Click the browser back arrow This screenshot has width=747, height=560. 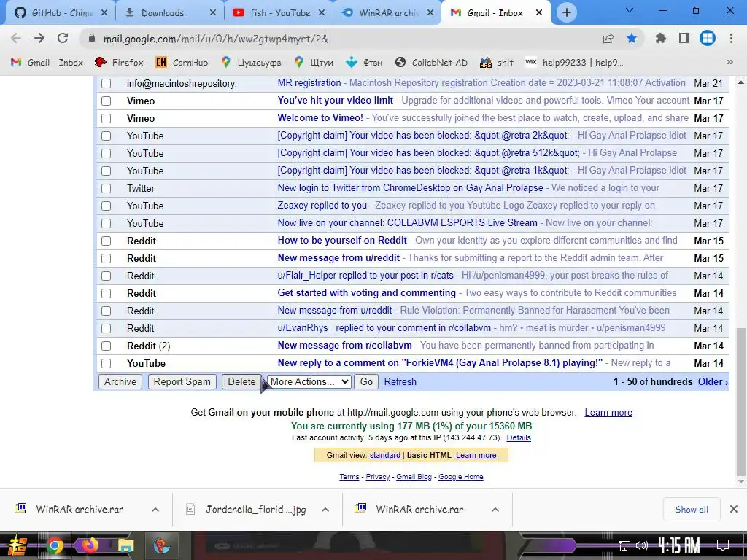(16, 38)
